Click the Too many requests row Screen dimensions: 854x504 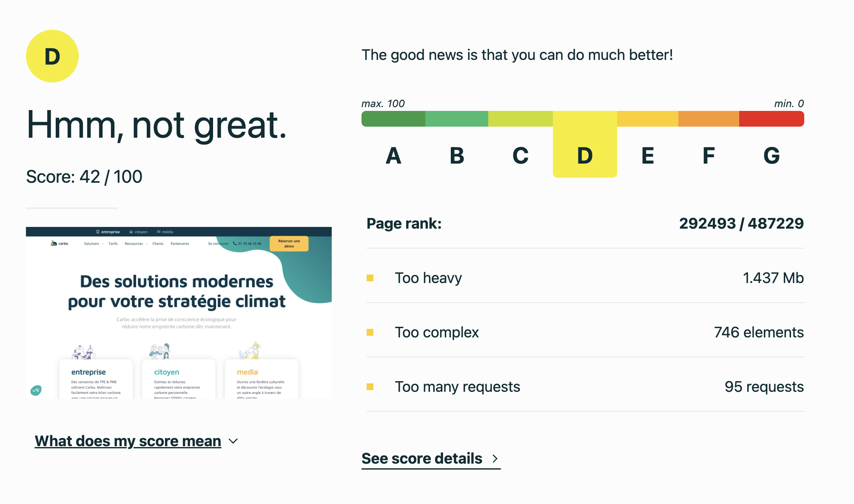[585, 387]
